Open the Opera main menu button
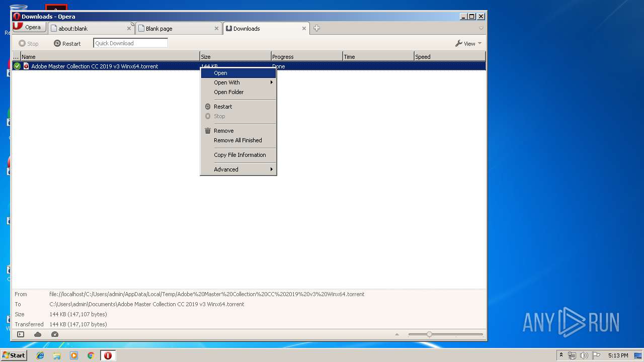644x362 pixels. click(29, 27)
